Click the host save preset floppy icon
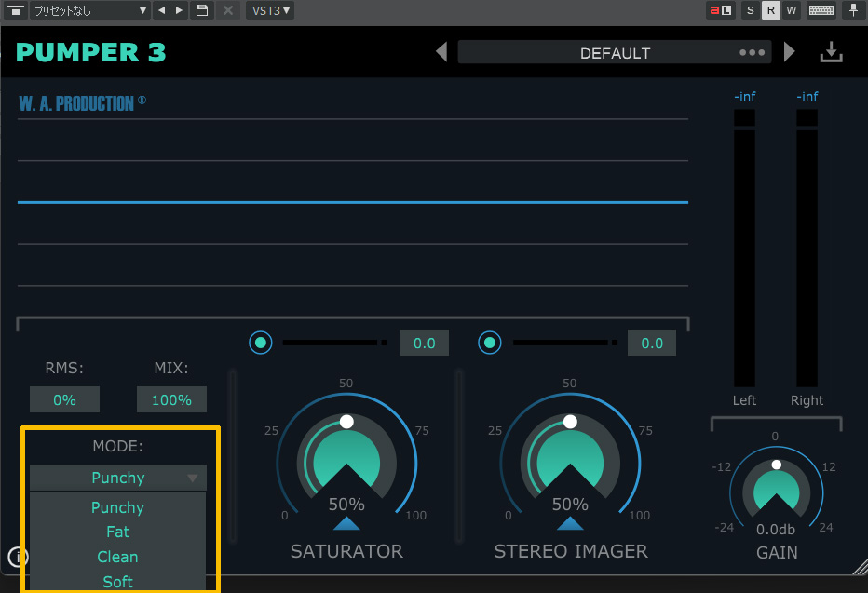 [x=202, y=10]
